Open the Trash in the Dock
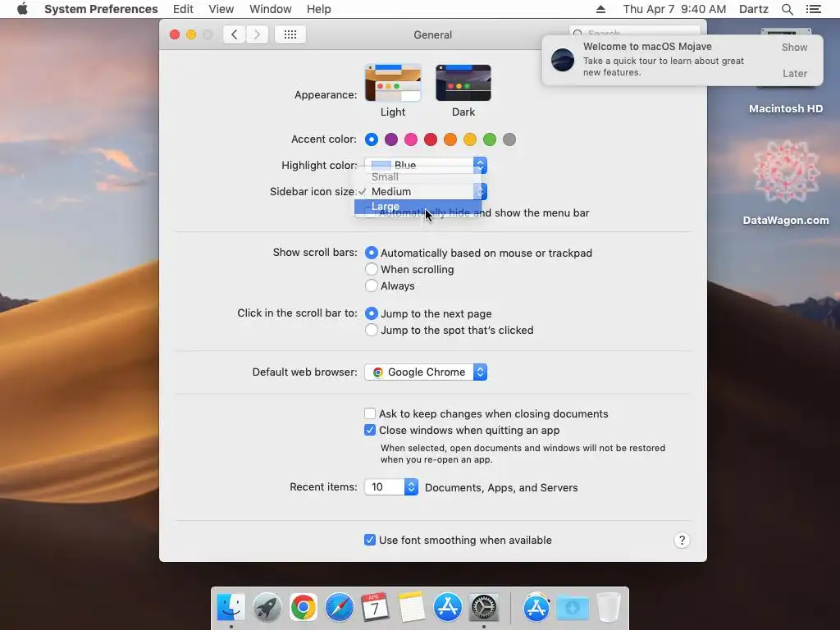840x630 pixels. (609, 607)
